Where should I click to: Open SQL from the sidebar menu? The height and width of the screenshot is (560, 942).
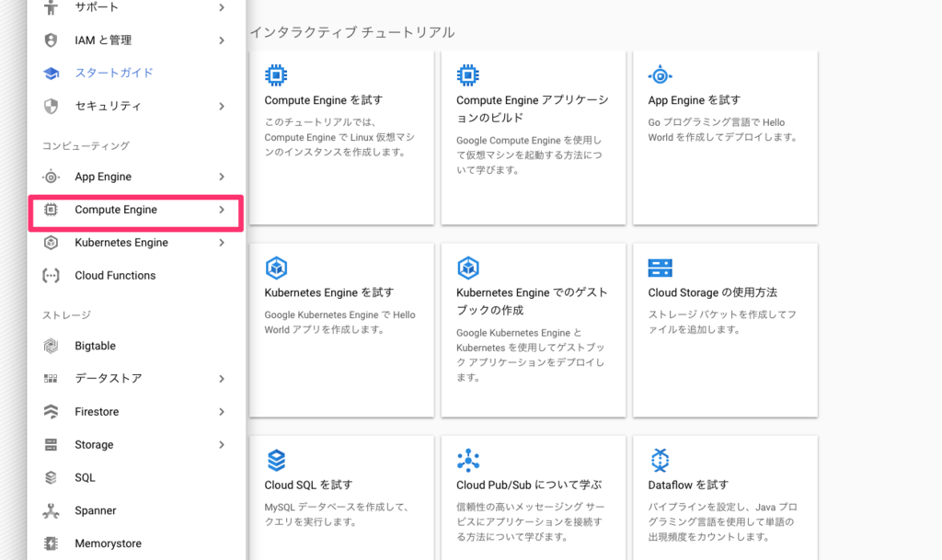click(136, 478)
